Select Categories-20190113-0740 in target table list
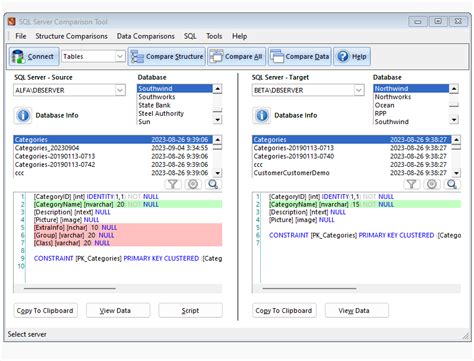This screenshot has width=474, height=361. (x=352, y=156)
